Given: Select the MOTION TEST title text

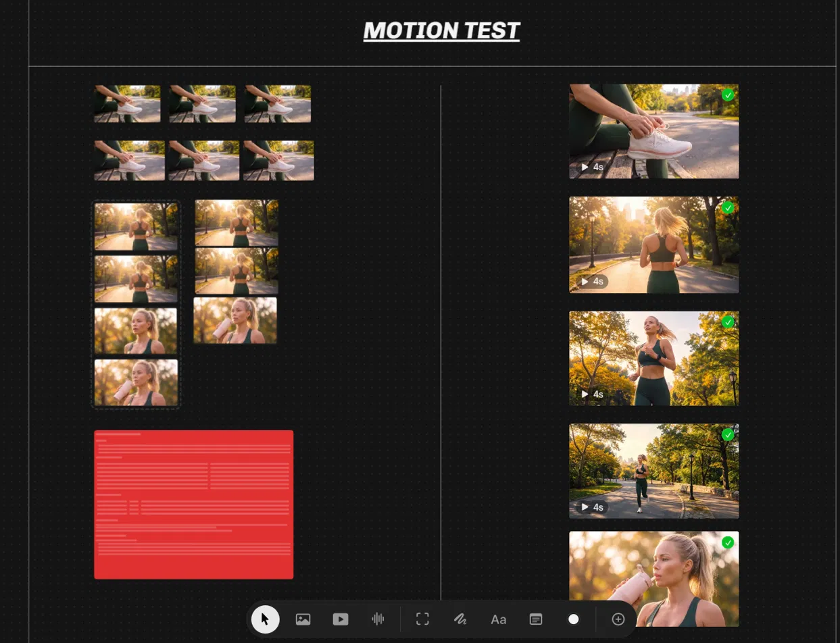Looking at the screenshot, I should click(x=441, y=30).
